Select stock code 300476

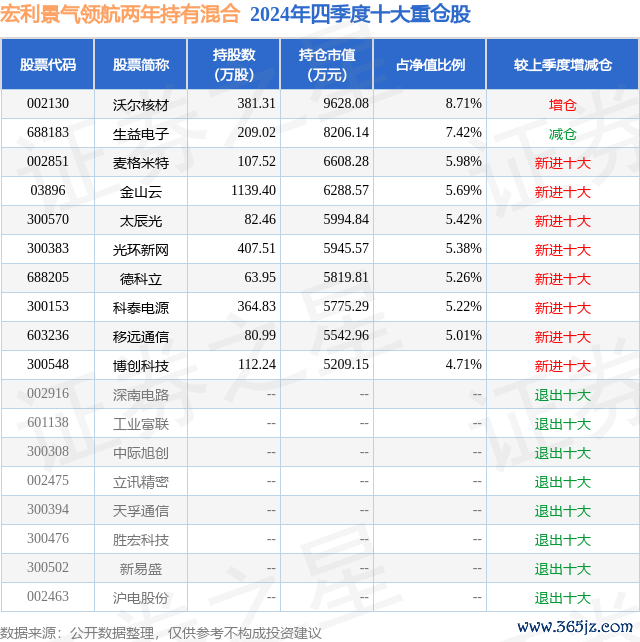(x=48, y=540)
